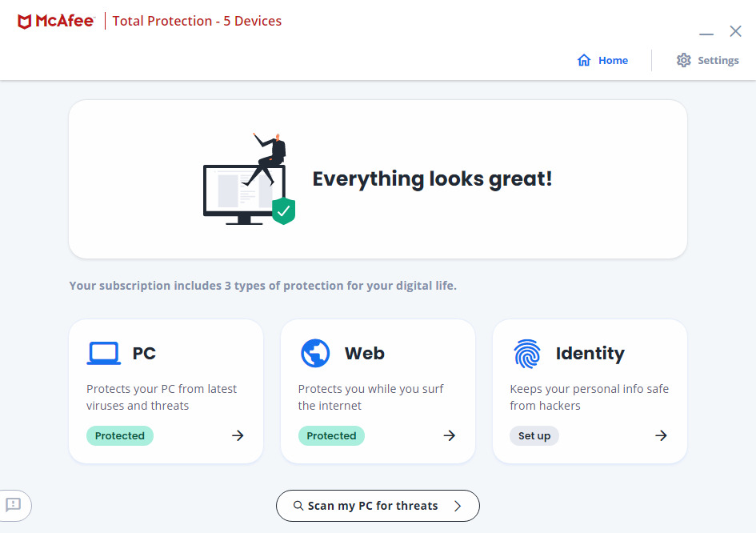Click Scan my PC for threats
This screenshot has height=533, width=756.
(373, 506)
